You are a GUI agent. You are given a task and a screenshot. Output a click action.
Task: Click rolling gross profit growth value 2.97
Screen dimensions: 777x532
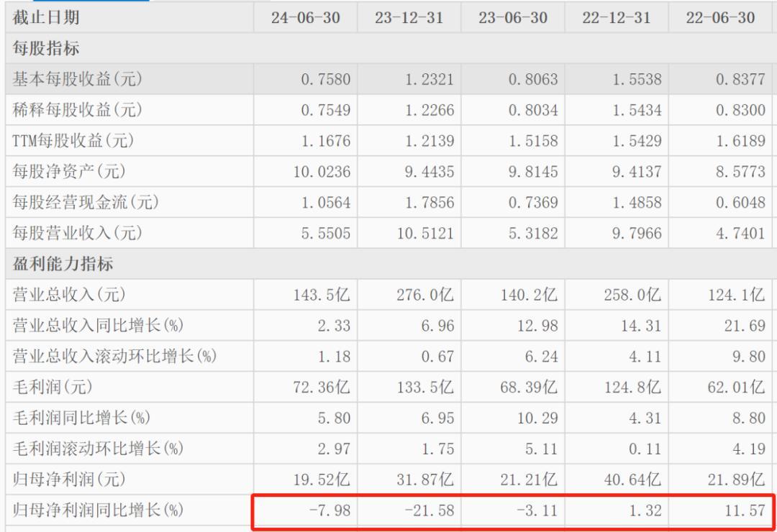(x=334, y=449)
